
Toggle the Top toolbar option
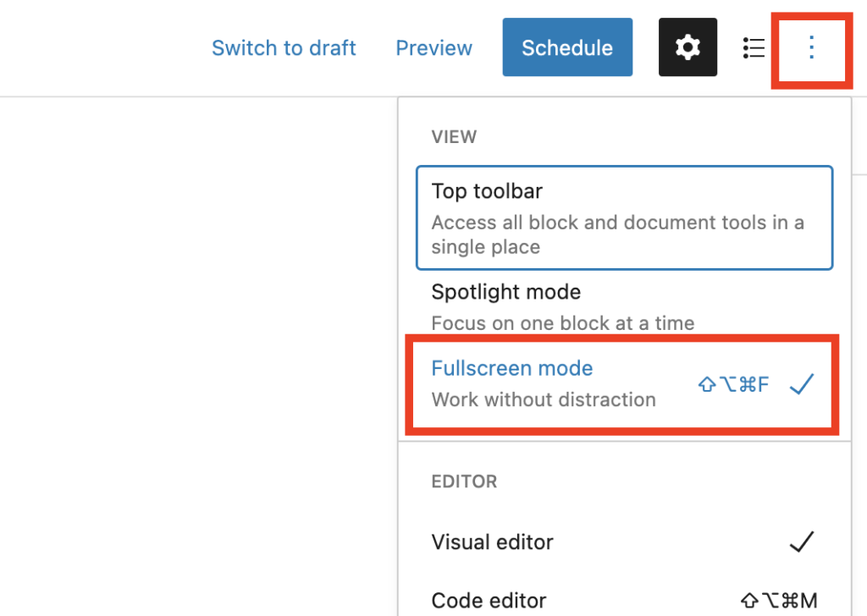click(624, 217)
